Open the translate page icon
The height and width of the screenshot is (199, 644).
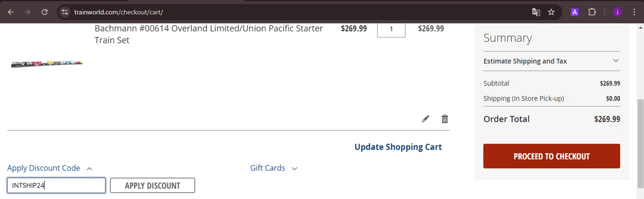tap(536, 12)
